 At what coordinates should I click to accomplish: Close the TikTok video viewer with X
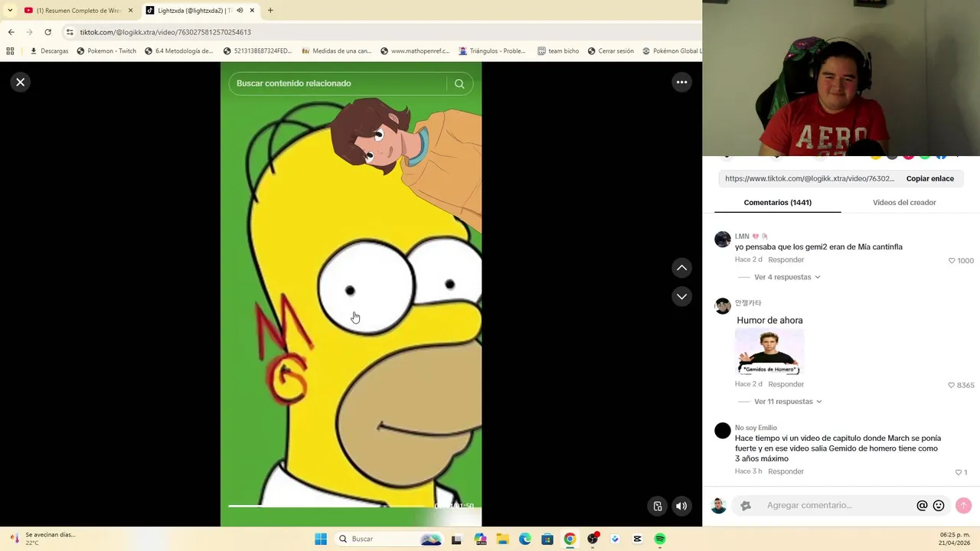click(x=21, y=82)
